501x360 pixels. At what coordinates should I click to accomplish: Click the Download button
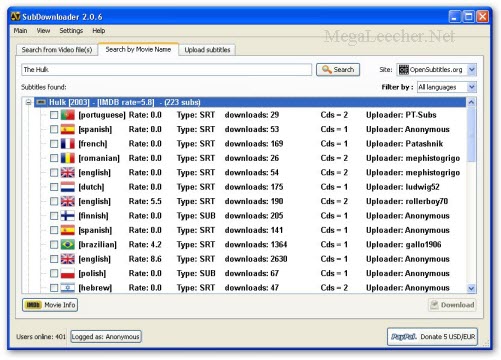point(452,305)
